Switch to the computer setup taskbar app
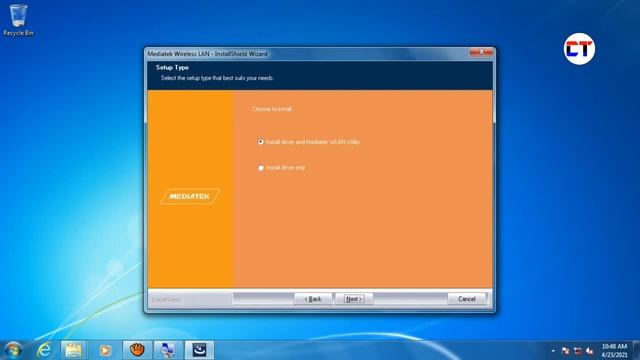 (x=168, y=350)
